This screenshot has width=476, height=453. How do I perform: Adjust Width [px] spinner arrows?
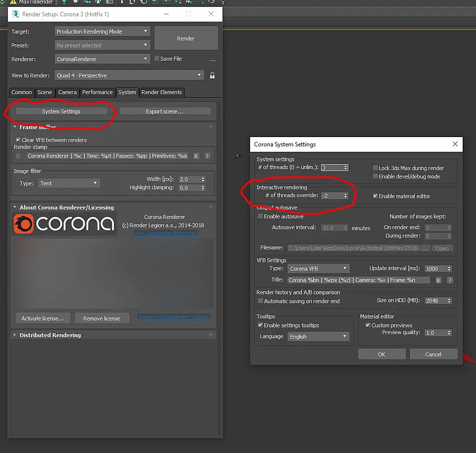[203, 179]
